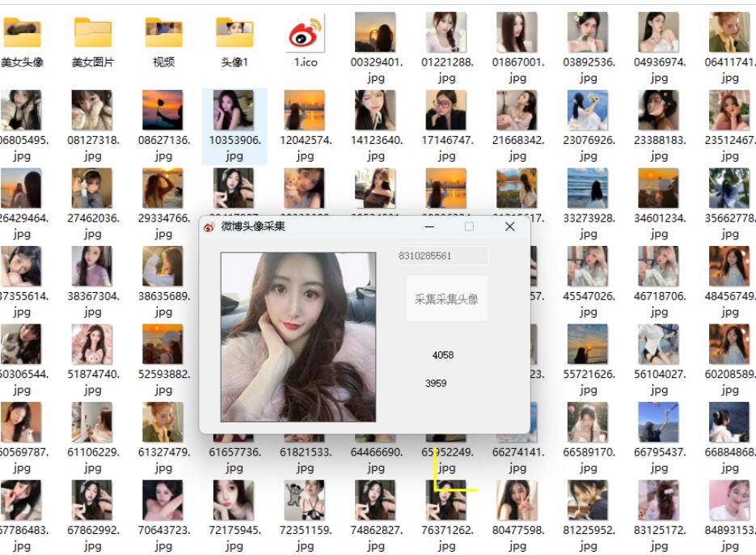Select the 17146747 jpg thumbnail
Image resolution: width=756 pixels, height=555 pixels.
pos(446,111)
